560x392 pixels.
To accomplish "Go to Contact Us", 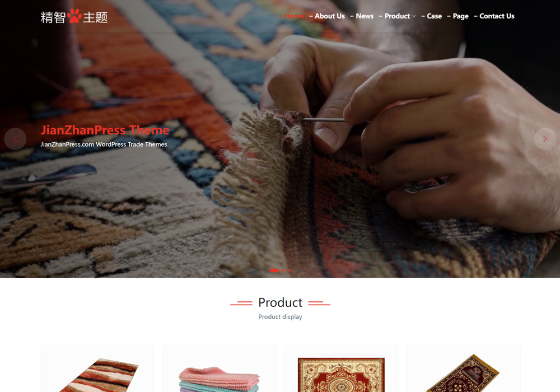I will tap(497, 16).
